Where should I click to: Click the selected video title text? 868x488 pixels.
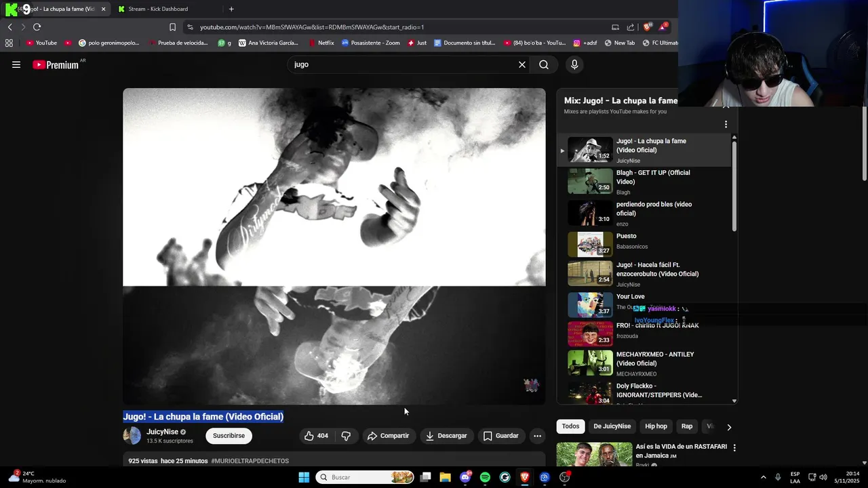(x=203, y=417)
